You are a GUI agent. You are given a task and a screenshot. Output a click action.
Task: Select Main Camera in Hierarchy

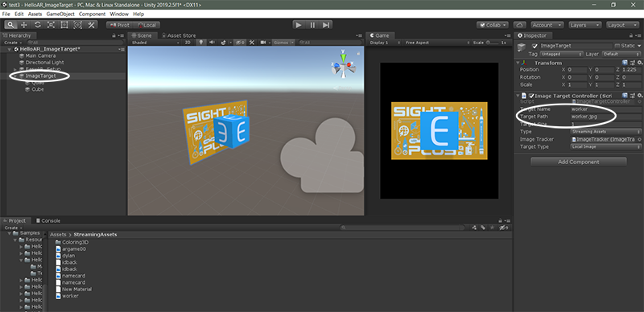tap(40, 55)
